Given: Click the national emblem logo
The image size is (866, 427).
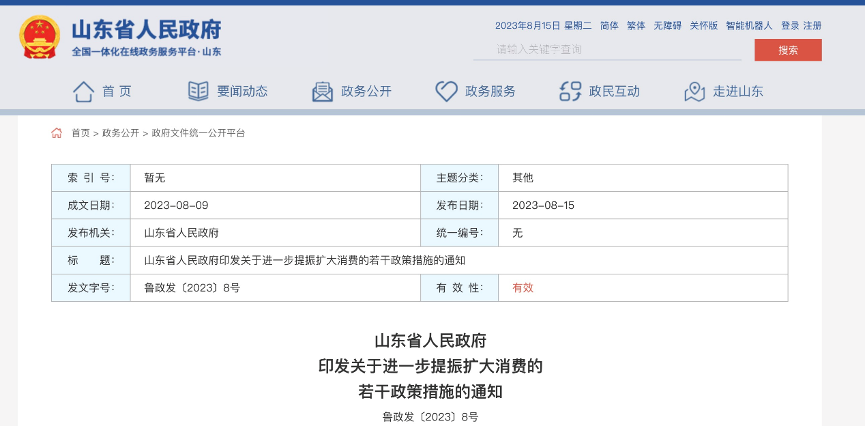Looking at the screenshot, I should (x=39, y=36).
